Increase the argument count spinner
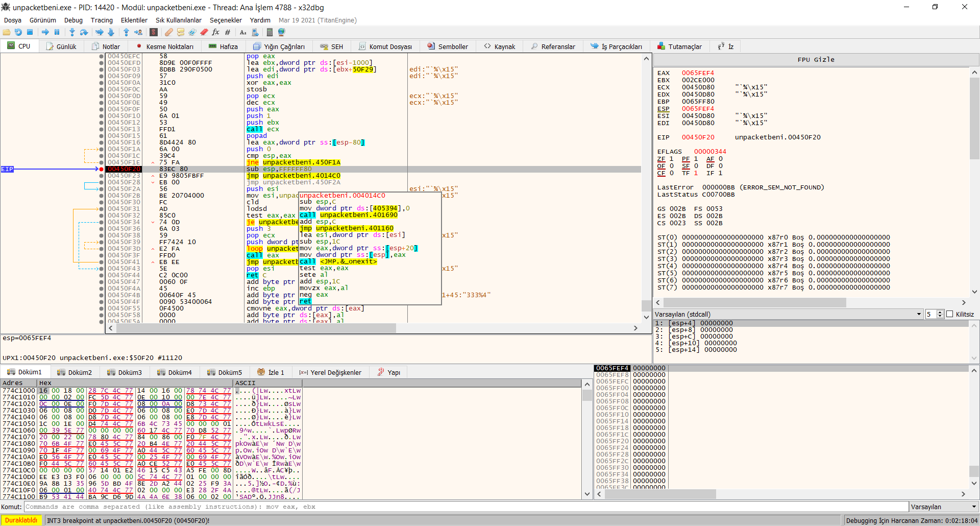This screenshot has width=980, height=526. coord(940,312)
